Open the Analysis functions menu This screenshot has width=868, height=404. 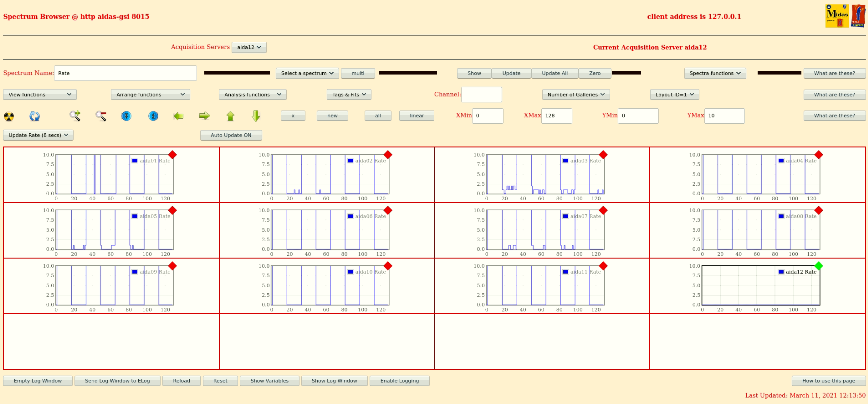[x=252, y=95]
